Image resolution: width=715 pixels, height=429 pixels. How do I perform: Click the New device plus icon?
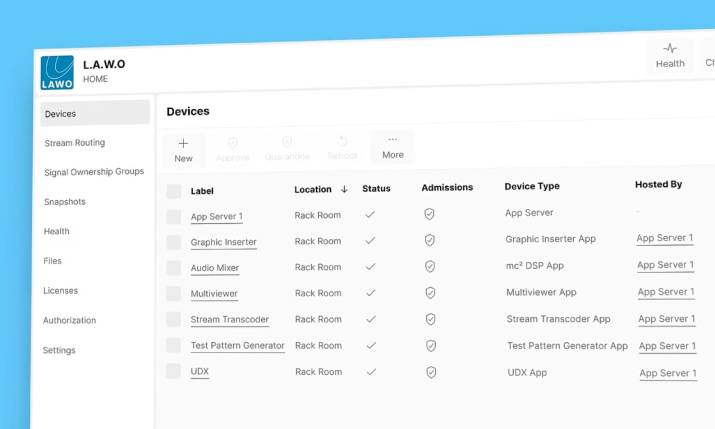tap(183, 143)
